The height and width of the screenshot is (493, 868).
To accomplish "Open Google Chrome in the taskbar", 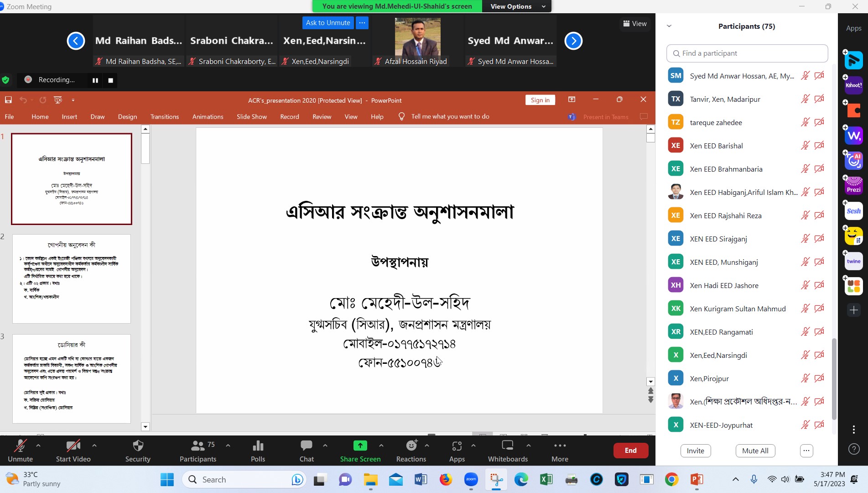I will coord(671,479).
